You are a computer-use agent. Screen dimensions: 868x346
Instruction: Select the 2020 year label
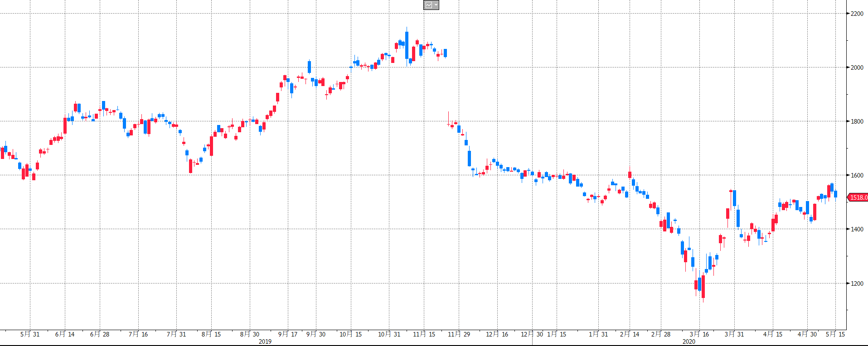click(689, 341)
